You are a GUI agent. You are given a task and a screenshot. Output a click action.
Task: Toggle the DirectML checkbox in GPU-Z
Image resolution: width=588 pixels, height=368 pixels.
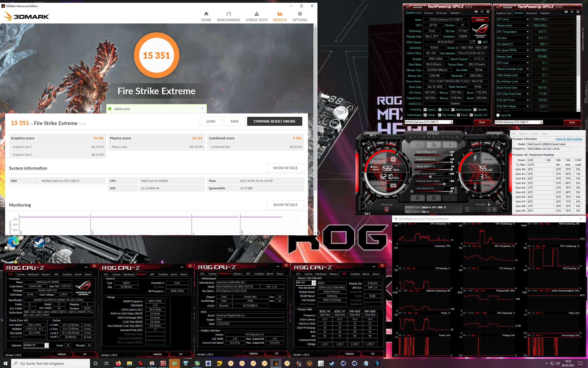[475, 109]
